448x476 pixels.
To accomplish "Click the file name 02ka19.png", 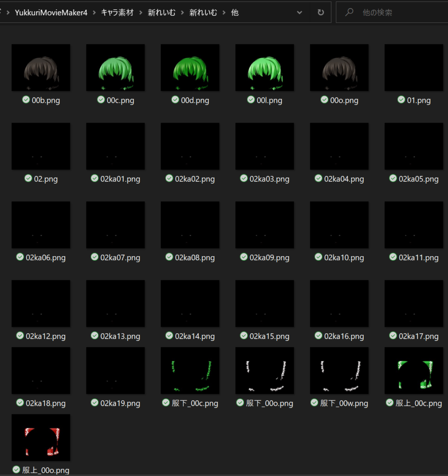I will [120, 403].
